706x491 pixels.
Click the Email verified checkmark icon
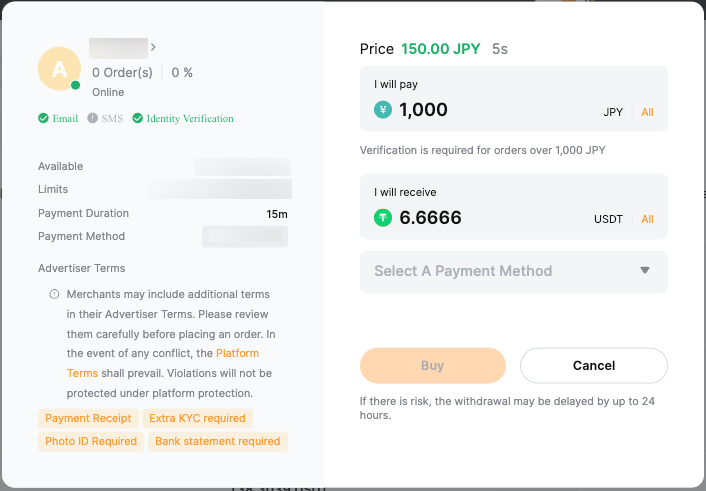tap(43, 118)
